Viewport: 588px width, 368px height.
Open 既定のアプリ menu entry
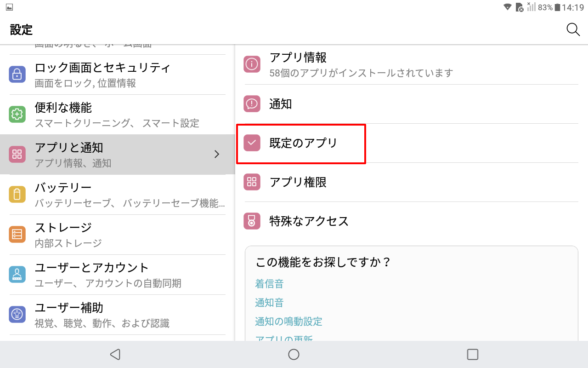tap(411, 143)
